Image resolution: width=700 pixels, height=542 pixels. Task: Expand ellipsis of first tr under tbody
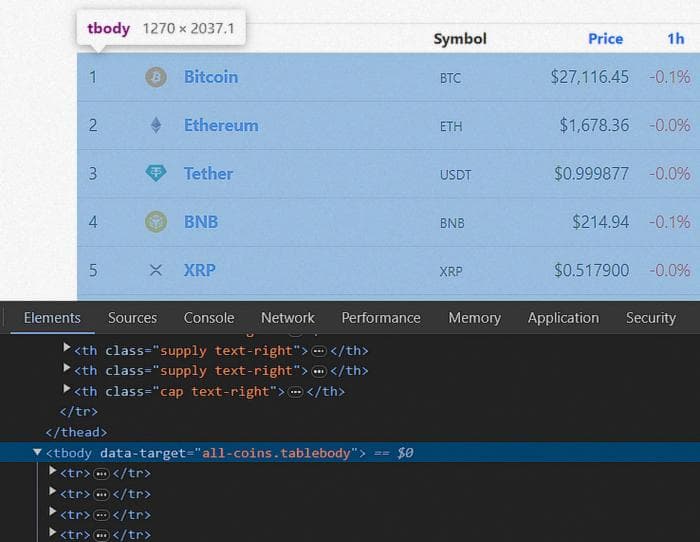pos(101,474)
